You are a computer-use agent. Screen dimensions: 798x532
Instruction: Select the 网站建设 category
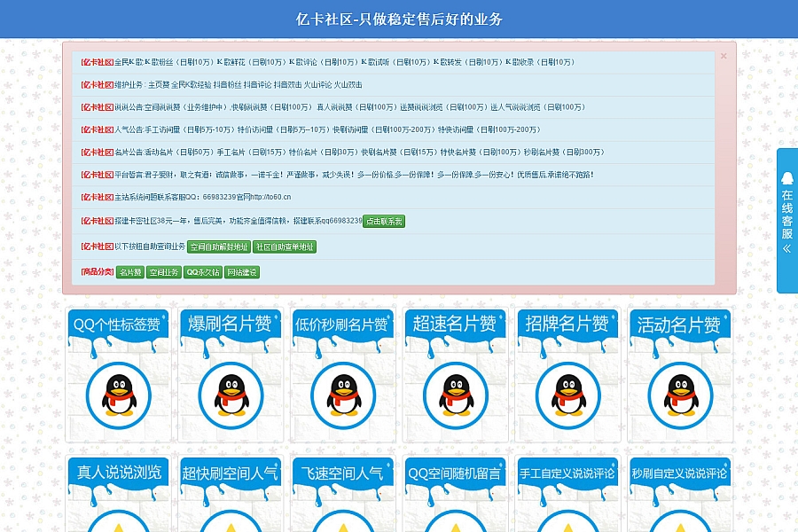pos(242,272)
